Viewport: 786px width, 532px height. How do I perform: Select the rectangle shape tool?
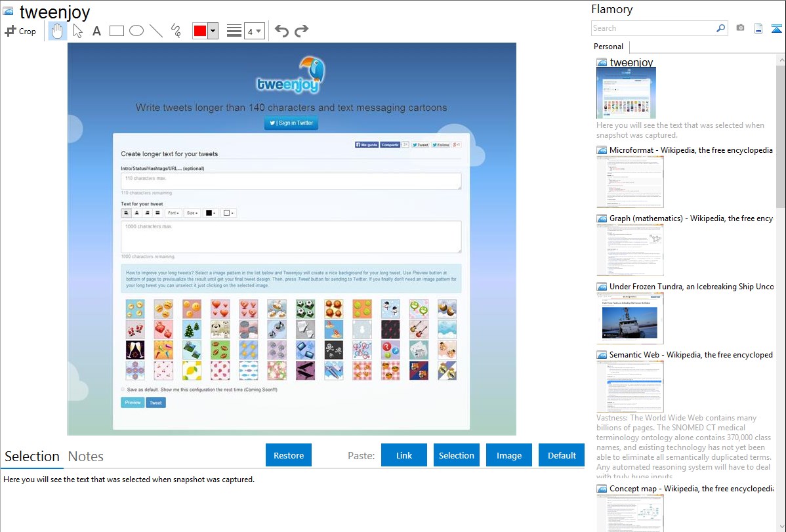tap(116, 31)
